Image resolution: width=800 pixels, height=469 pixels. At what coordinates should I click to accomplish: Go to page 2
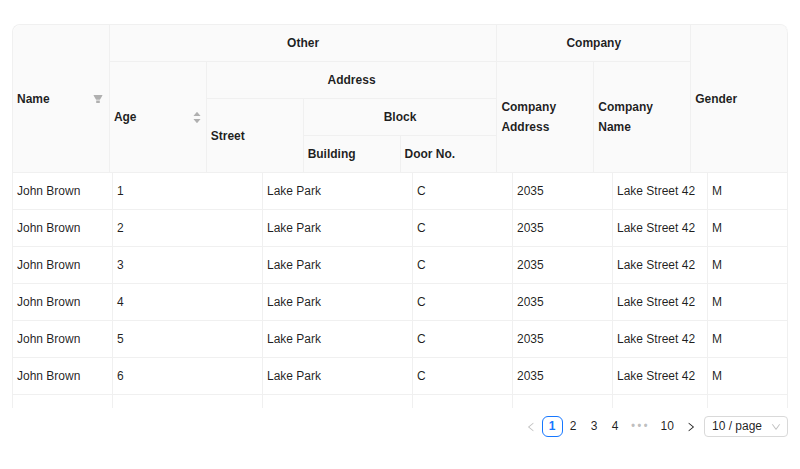573,426
